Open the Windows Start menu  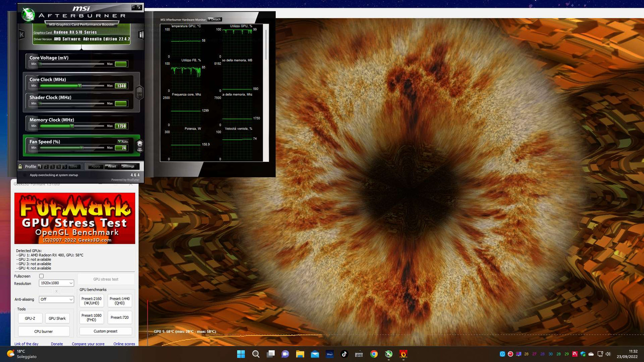click(x=240, y=353)
